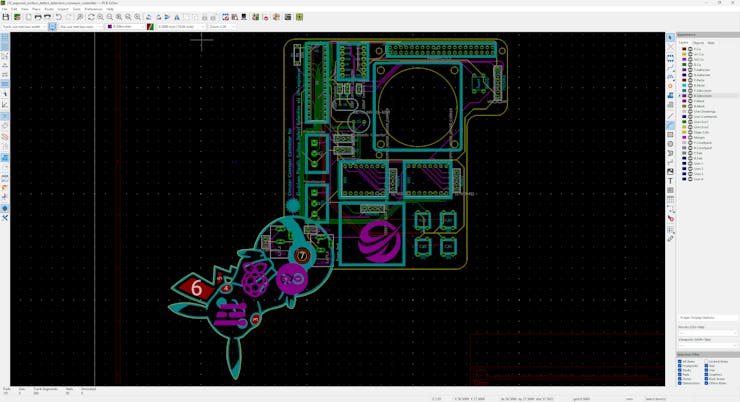Select the Add Text tool
The height and width of the screenshot is (402, 740).
point(670,181)
